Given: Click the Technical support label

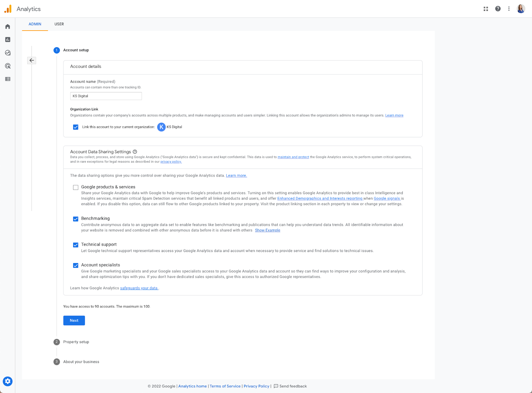Looking at the screenshot, I should [99, 244].
